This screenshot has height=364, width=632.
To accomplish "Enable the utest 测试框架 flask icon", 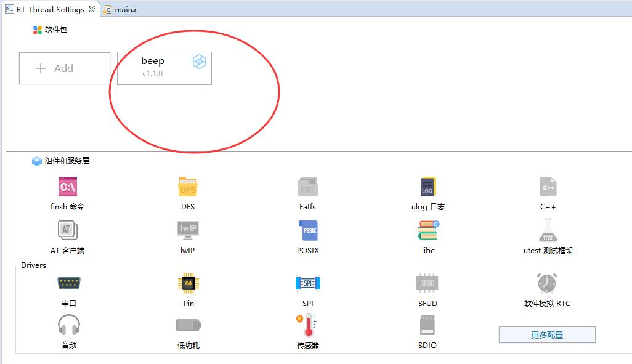I will (x=548, y=230).
